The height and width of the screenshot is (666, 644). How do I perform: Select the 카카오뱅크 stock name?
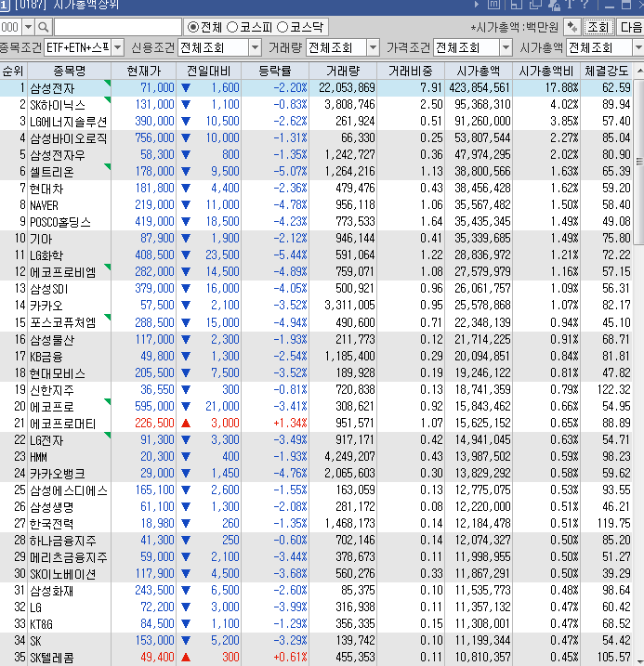[x=58, y=474]
